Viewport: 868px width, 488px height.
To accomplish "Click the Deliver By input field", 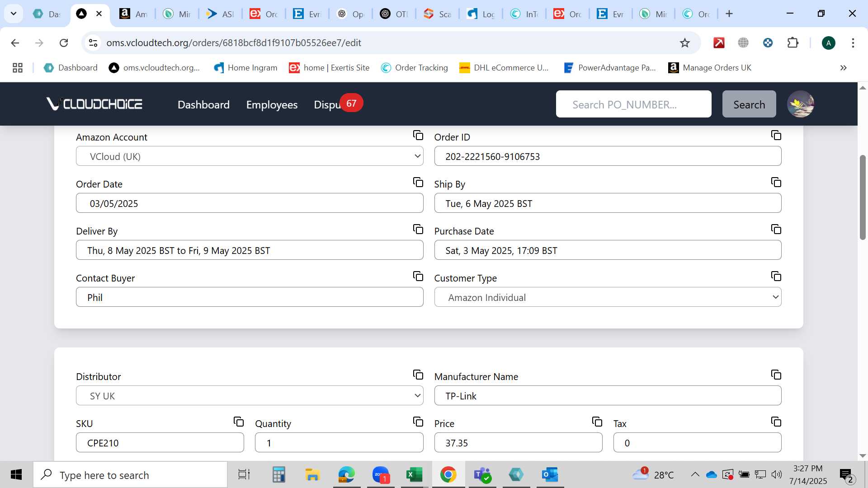I will [250, 250].
